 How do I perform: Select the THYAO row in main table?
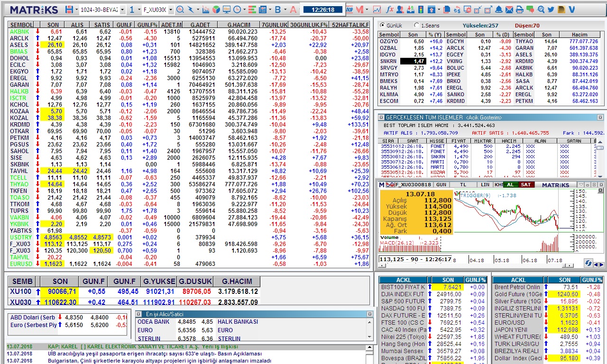[x=189, y=184]
